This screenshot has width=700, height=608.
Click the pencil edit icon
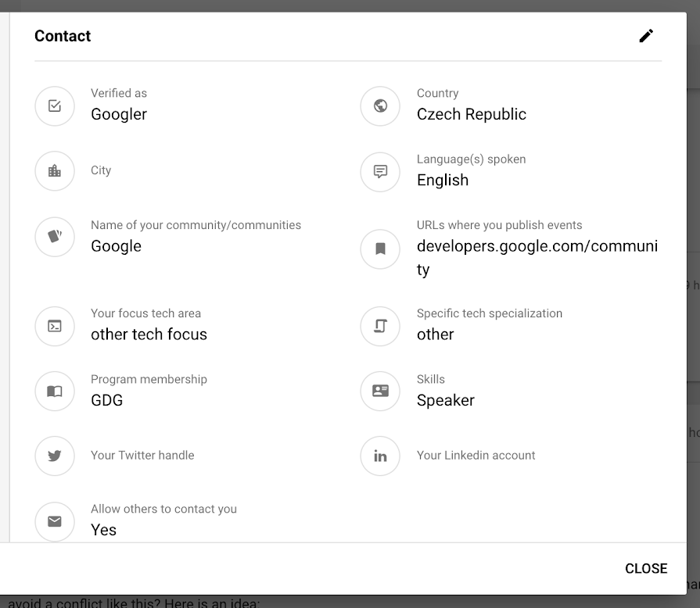(646, 36)
